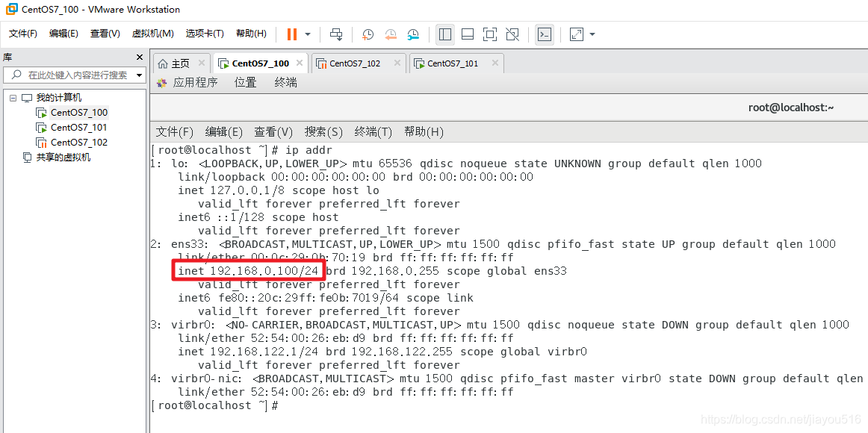Select CentOS7_100 in the library tree
Image resolution: width=868 pixels, height=433 pixels.
(x=79, y=113)
